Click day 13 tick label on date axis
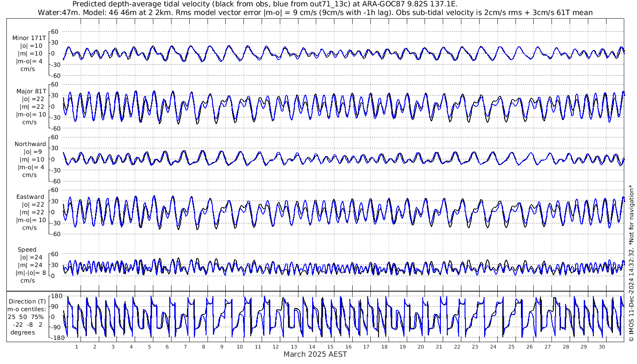 [x=294, y=347]
